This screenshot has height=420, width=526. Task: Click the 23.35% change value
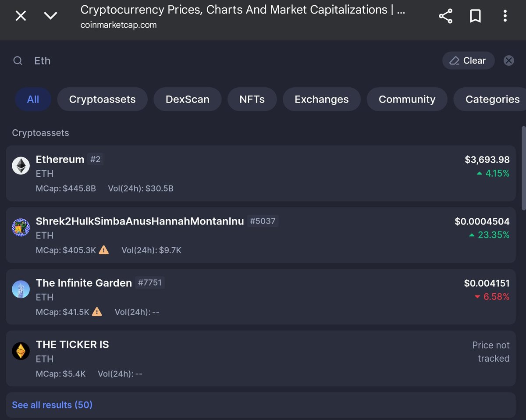tap(494, 235)
